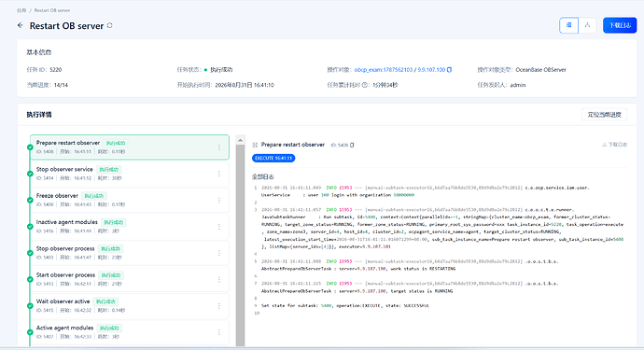
Task: Select the Freeze observer subtask row
Action: [x=130, y=200]
